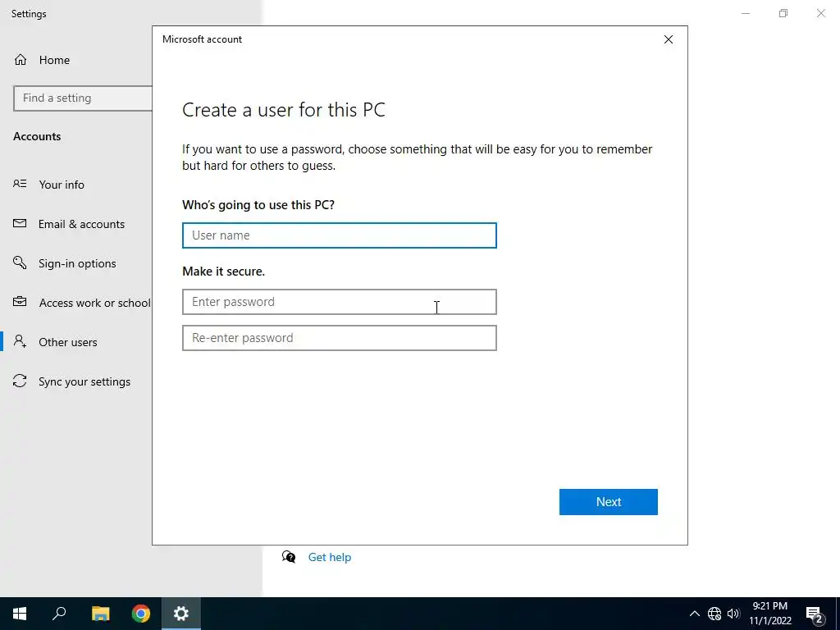Click the Settings gear on the taskbar
The image size is (840, 630).
tap(181, 614)
